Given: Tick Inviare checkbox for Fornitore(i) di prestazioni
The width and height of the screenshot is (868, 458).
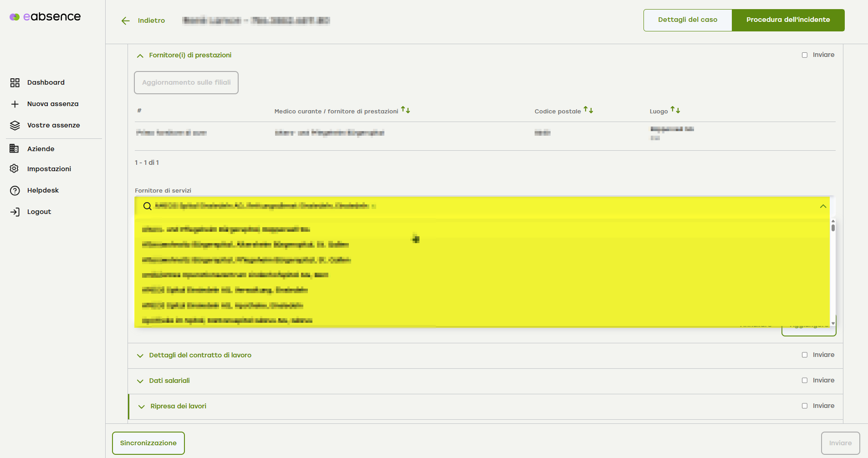Looking at the screenshot, I should pos(805,55).
